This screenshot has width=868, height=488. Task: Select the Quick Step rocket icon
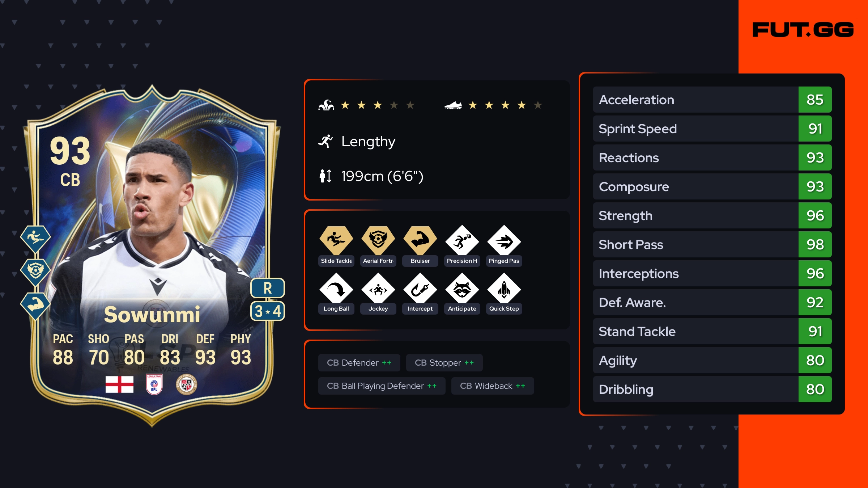point(504,288)
